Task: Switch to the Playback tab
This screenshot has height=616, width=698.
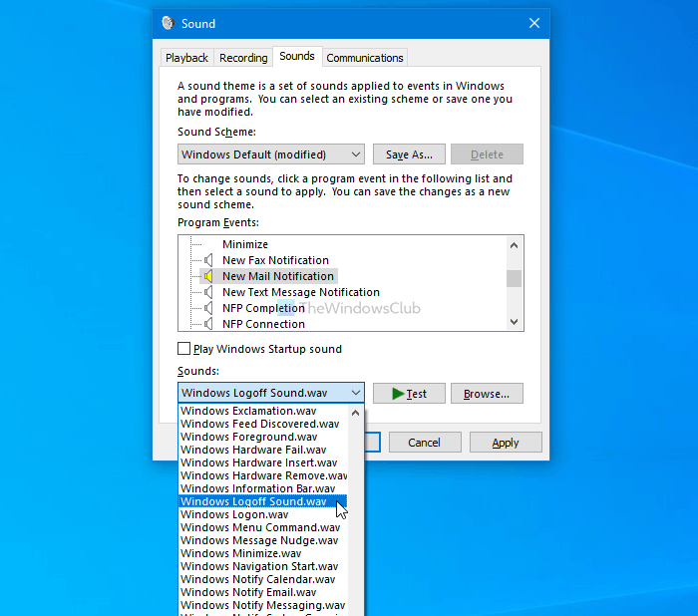Action: (186, 58)
